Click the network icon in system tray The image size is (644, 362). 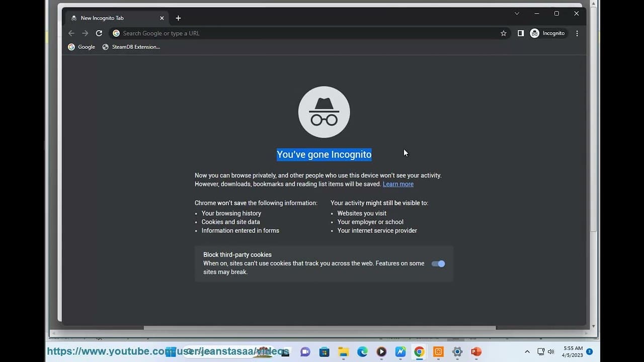[x=541, y=352]
